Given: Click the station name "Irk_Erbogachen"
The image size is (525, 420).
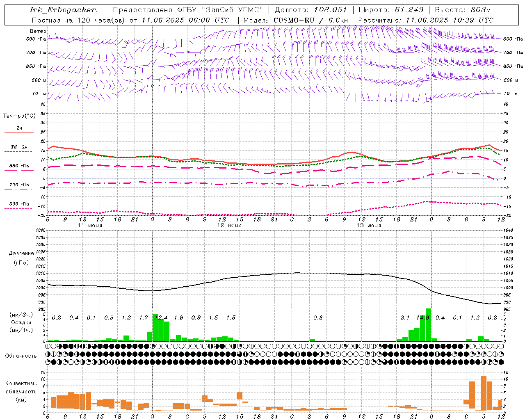Looking at the screenshot, I should click(x=64, y=10).
